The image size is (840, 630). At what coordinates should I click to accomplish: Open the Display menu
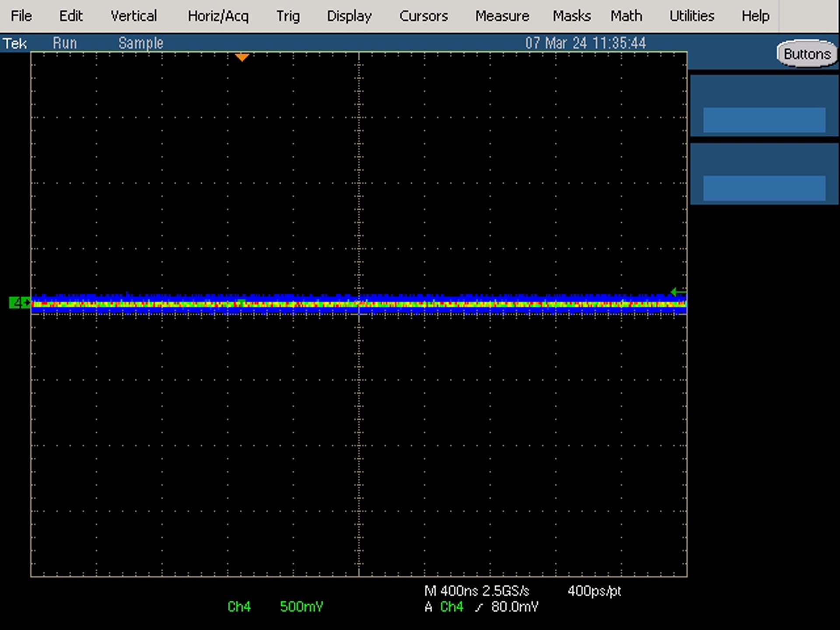point(349,16)
